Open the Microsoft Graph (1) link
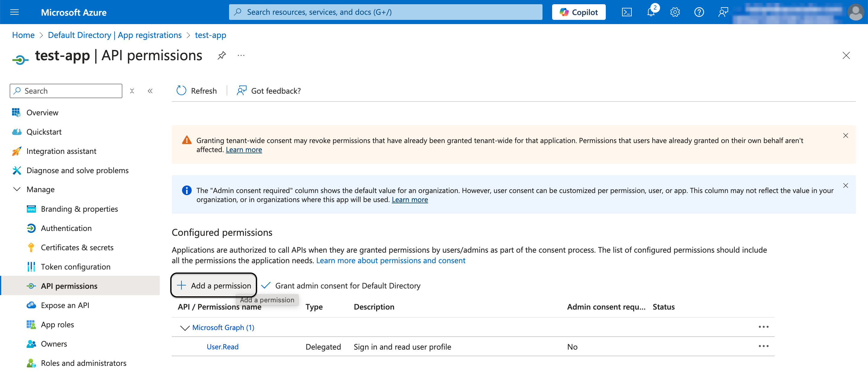The image size is (868, 374). (x=223, y=328)
